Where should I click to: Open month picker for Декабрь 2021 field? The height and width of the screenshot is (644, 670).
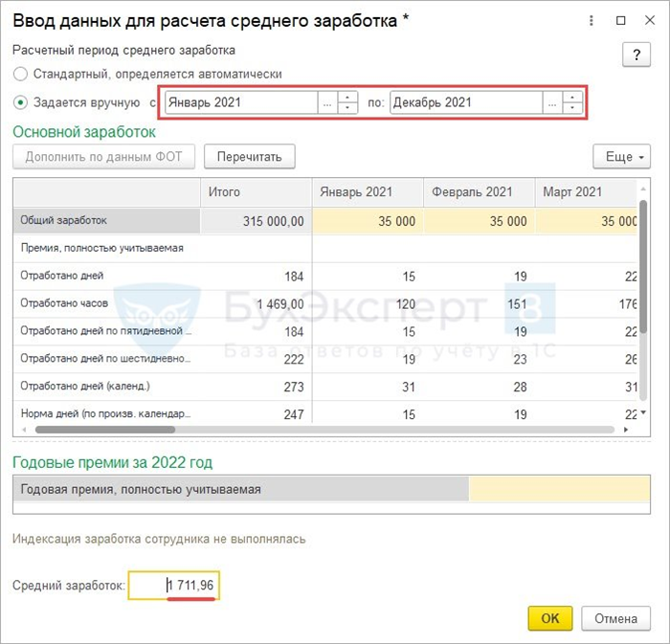552,103
